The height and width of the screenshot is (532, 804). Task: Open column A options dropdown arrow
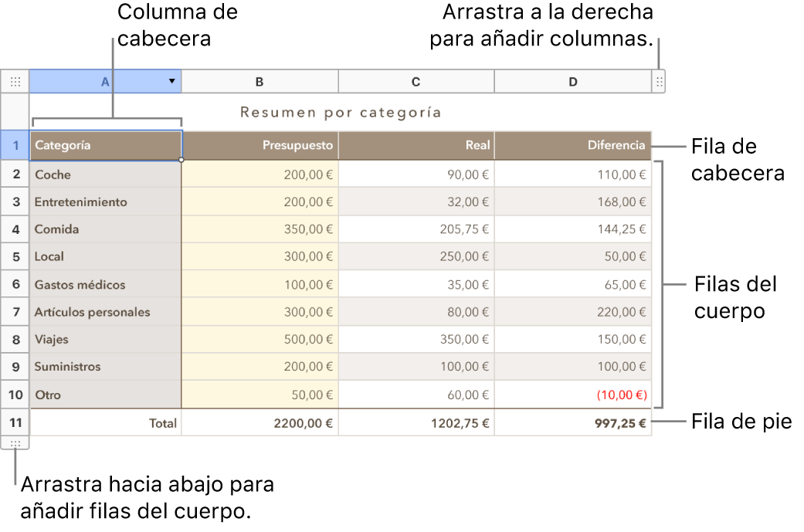coord(171,81)
